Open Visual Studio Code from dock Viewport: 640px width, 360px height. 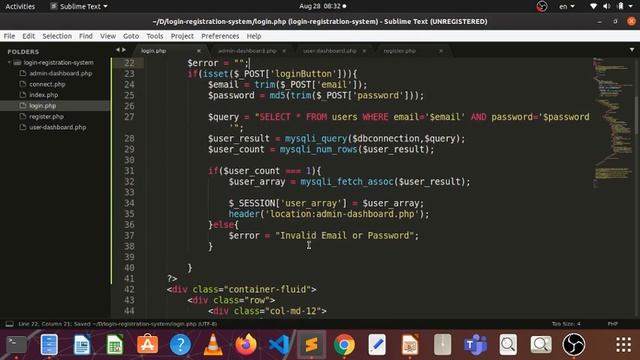pos(279,345)
